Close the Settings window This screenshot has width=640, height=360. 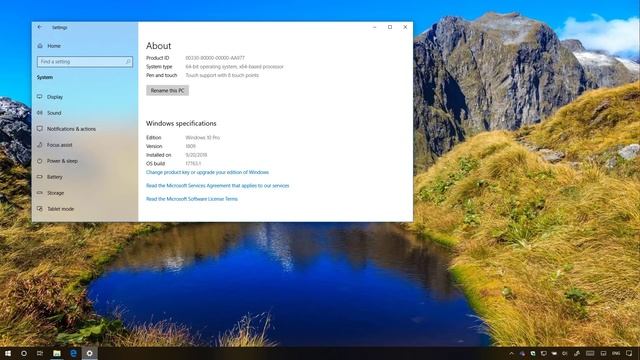point(405,27)
